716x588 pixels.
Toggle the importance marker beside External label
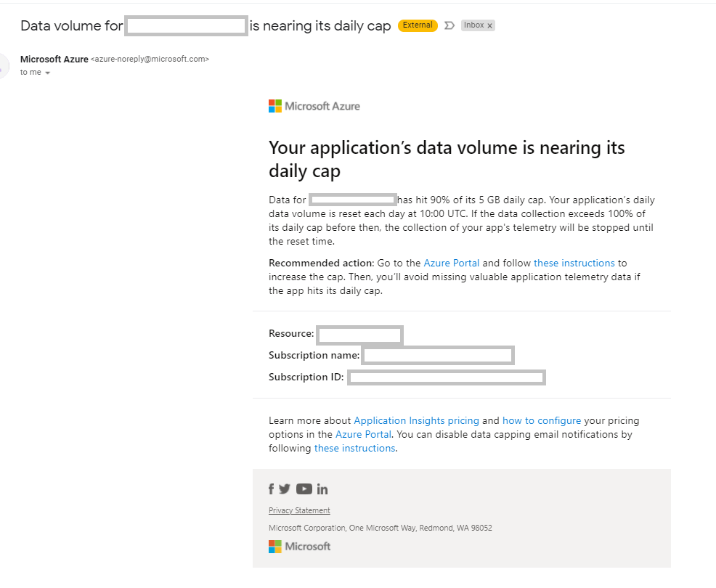pyautogui.click(x=449, y=25)
